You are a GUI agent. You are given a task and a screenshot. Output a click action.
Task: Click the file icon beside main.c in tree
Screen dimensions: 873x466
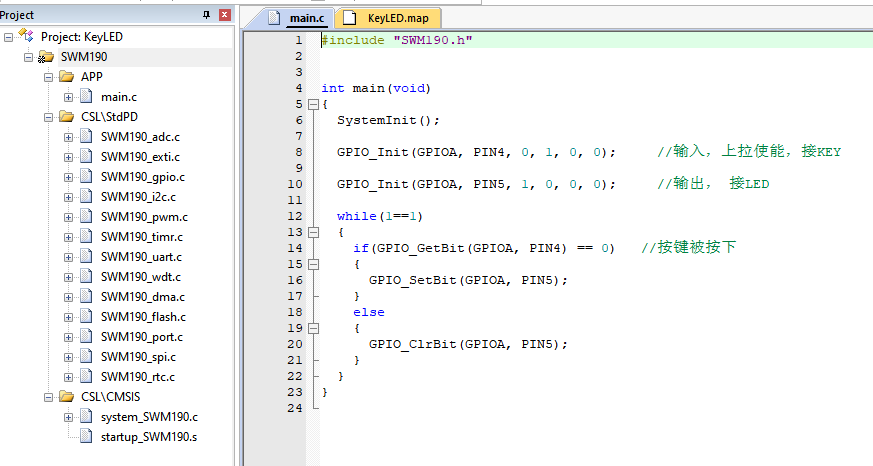pos(86,96)
